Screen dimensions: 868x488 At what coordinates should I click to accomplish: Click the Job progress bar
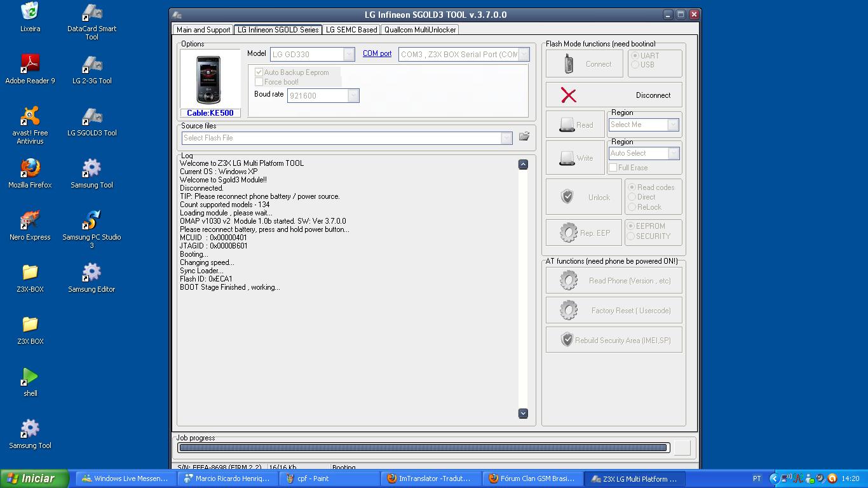(423, 448)
